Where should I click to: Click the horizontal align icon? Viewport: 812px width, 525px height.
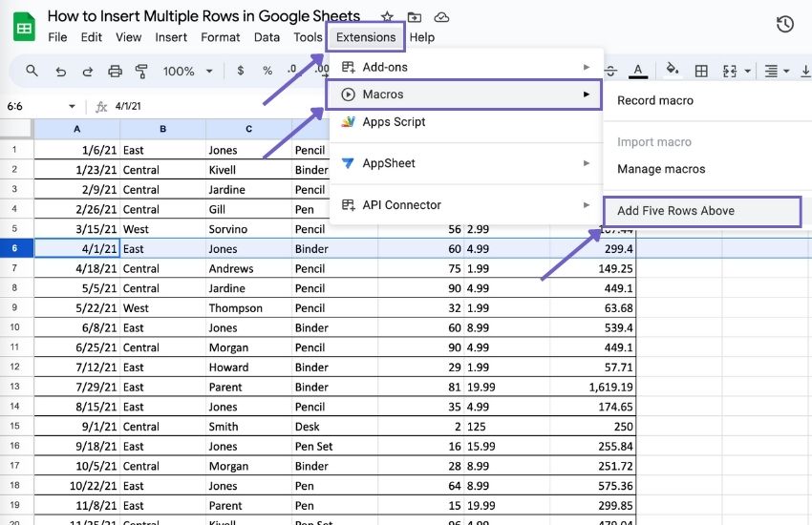click(x=771, y=71)
